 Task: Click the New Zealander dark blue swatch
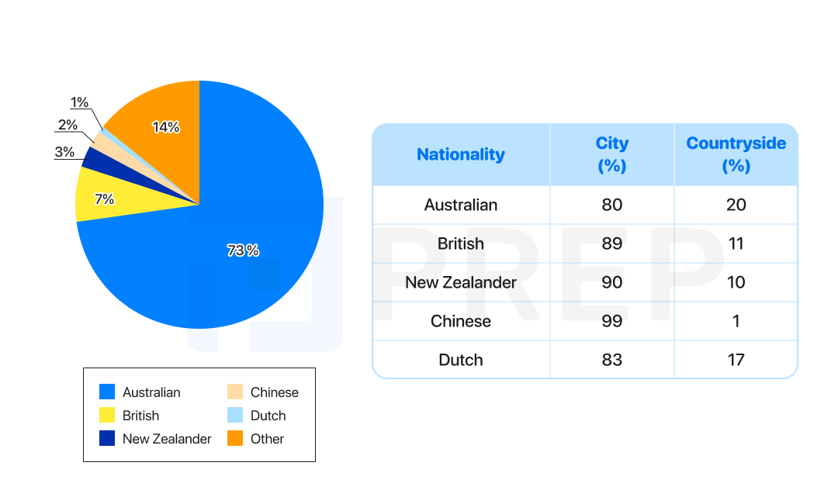tap(107, 438)
